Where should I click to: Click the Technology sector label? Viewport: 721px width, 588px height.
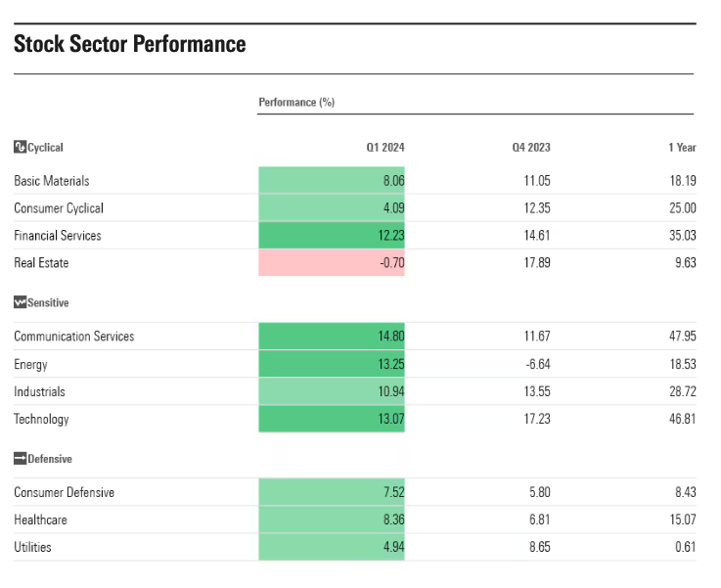[41, 419]
